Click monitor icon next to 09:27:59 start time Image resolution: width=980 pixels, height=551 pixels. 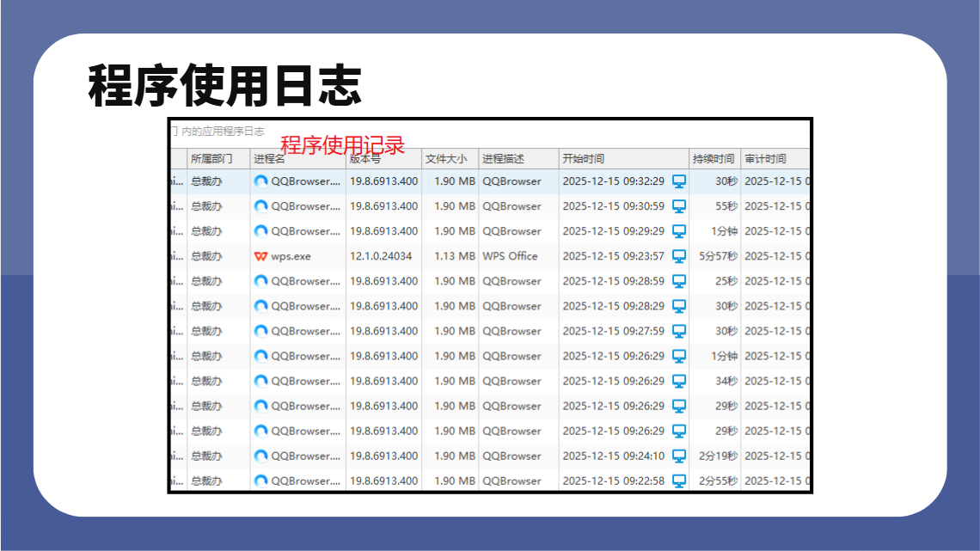(x=679, y=331)
